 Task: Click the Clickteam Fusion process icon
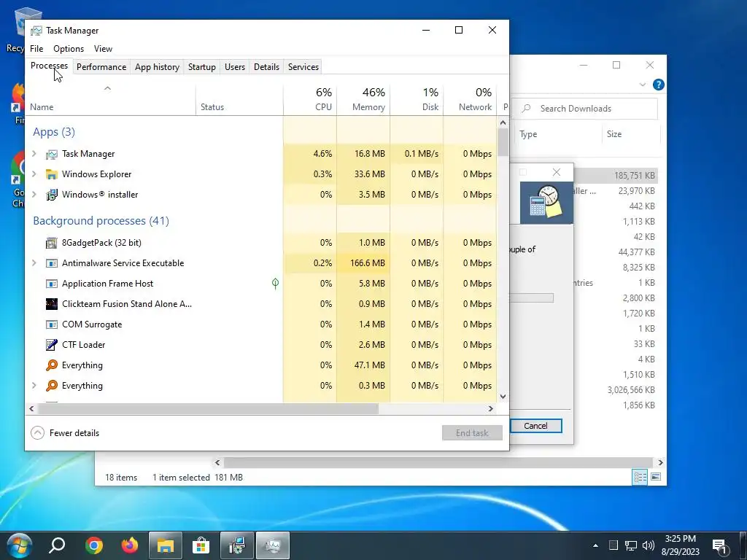tap(52, 304)
